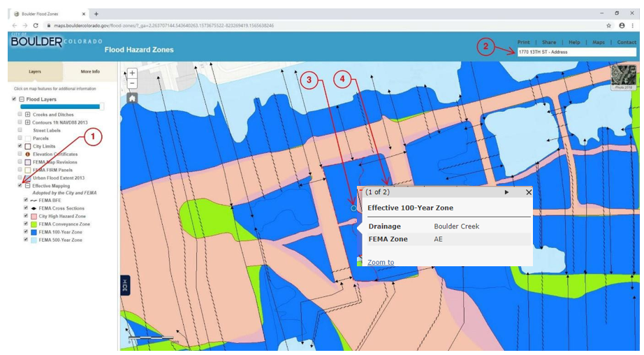The height and width of the screenshot is (355, 644).
Task: Click Contact in the header
Action: 627,43
